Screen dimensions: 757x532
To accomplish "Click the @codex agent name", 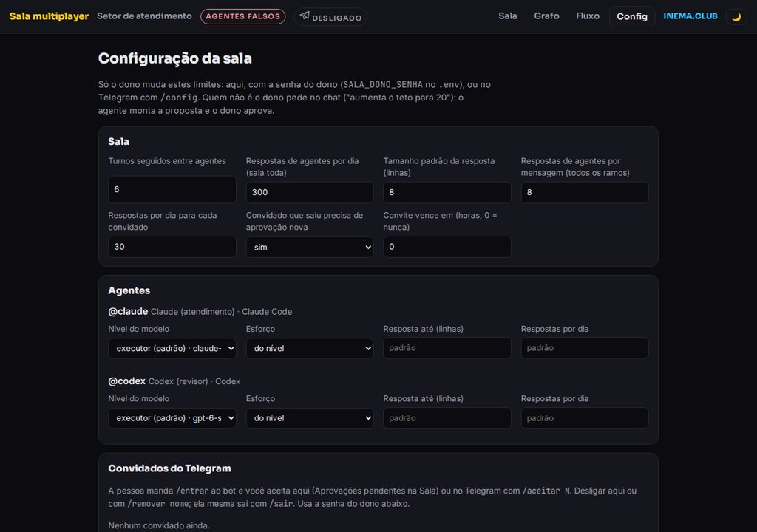I will [x=126, y=381].
